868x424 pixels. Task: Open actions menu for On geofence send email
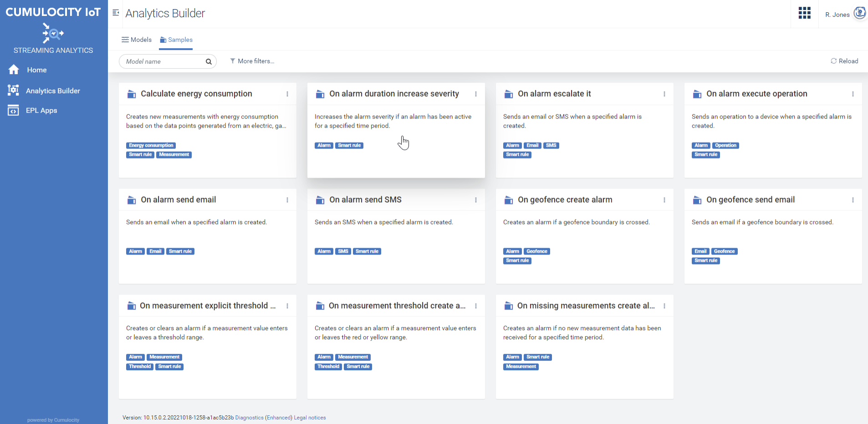(853, 200)
